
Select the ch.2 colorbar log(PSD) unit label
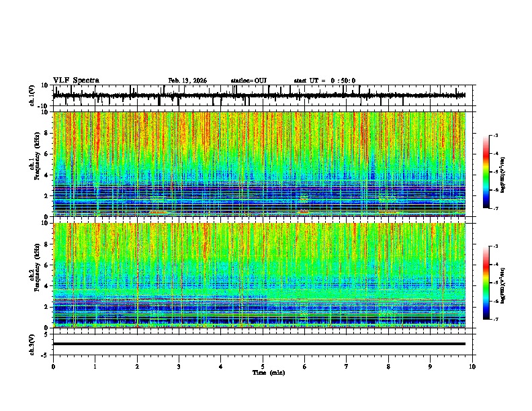(x=503, y=285)
